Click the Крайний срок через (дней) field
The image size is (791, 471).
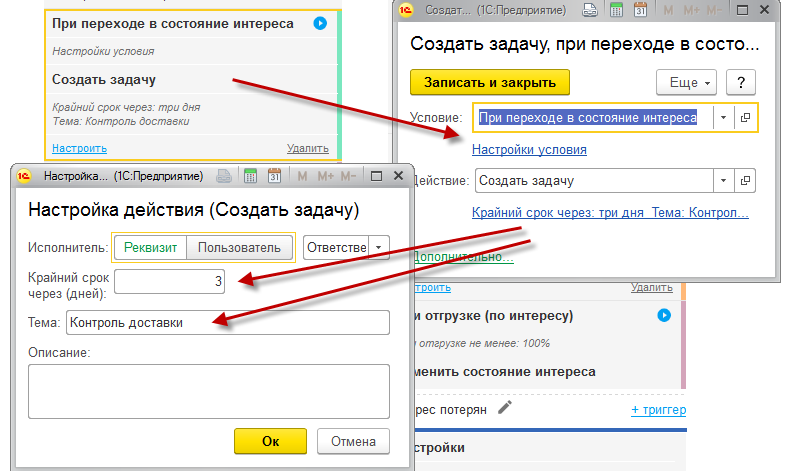tap(170, 281)
